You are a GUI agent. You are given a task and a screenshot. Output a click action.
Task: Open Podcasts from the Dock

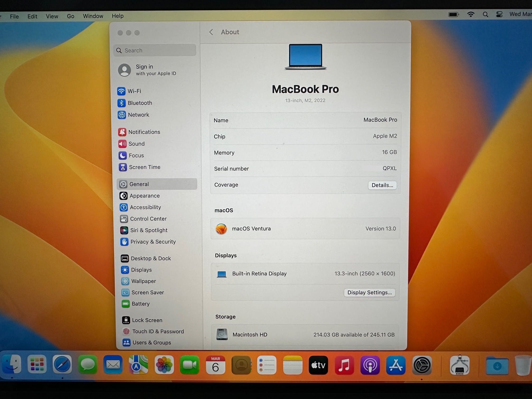370,365
